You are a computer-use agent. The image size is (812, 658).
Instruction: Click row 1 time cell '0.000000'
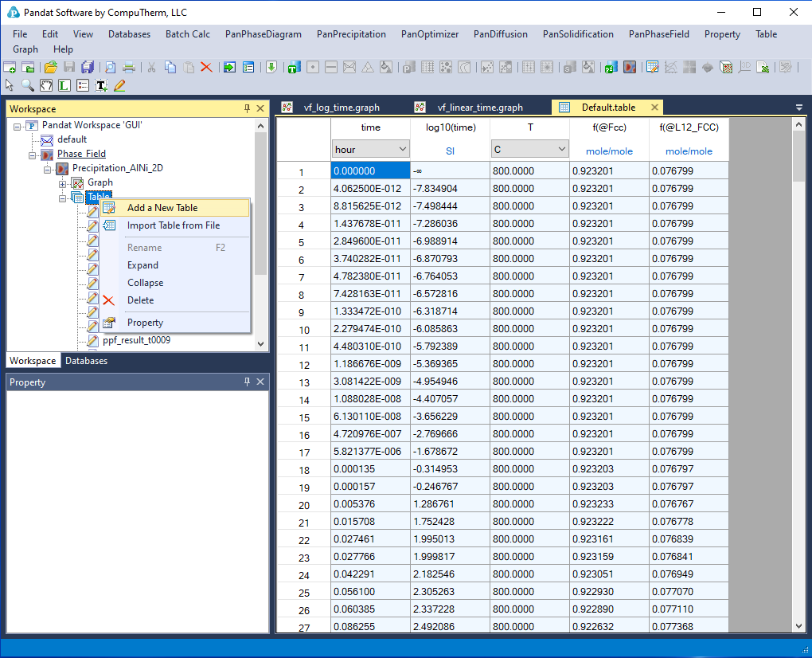[370, 171]
